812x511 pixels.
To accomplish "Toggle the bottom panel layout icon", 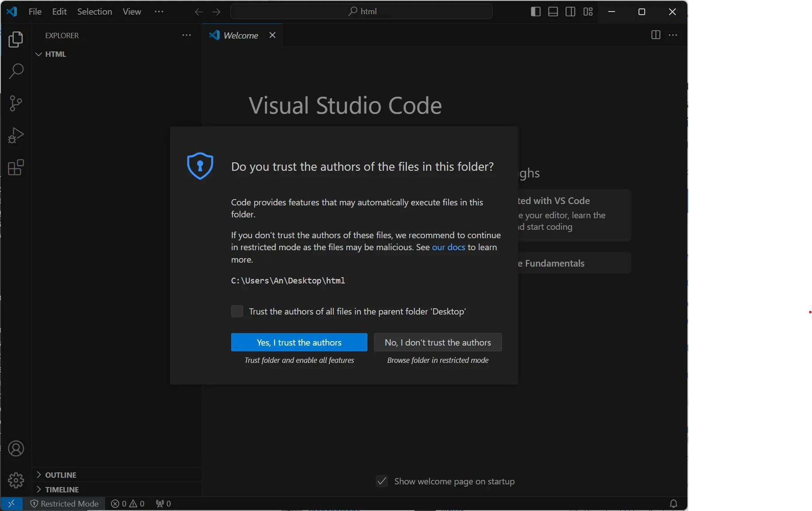I will [x=553, y=12].
